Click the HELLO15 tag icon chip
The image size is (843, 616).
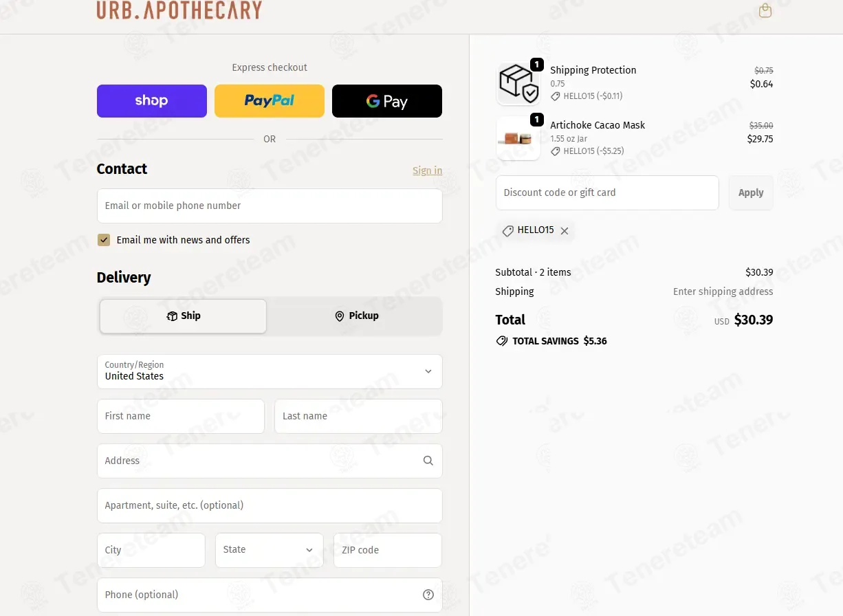pos(508,231)
